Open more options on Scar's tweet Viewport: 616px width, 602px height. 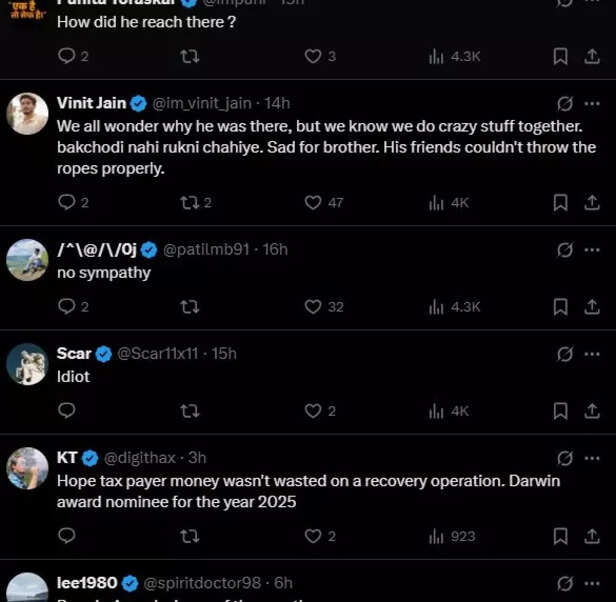[x=592, y=353]
